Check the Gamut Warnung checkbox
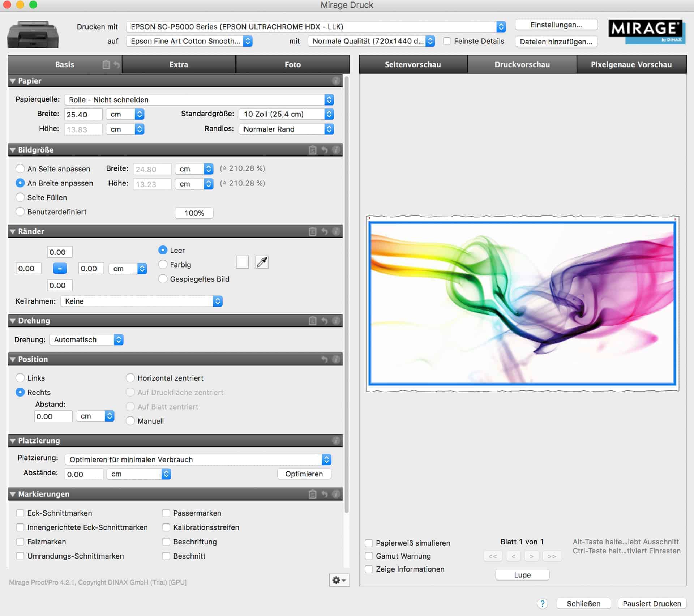Image resolution: width=694 pixels, height=616 pixels. coord(369,556)
